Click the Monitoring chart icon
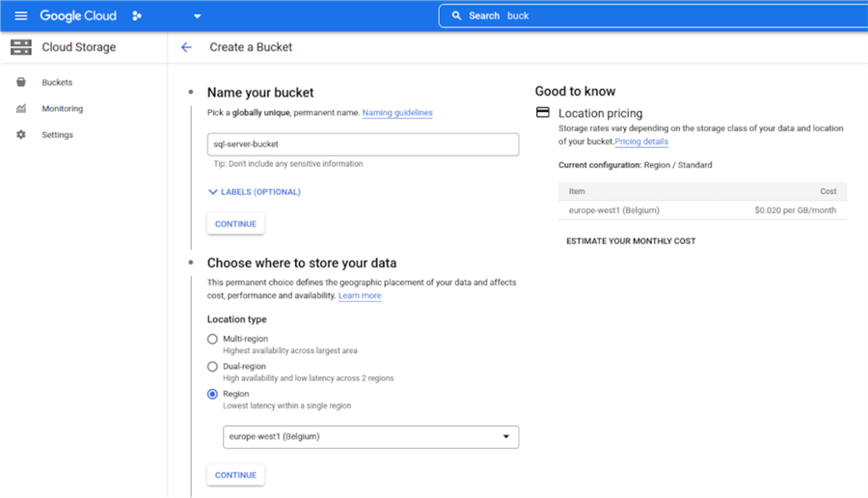The height and width of the screenshot is (498, 868). [21, 108]
